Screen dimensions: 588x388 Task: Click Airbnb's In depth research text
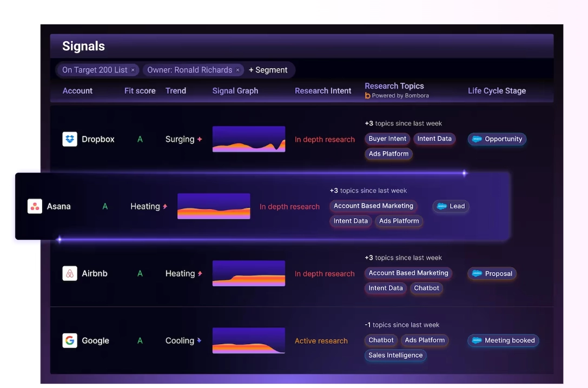[x=325, y=274]
